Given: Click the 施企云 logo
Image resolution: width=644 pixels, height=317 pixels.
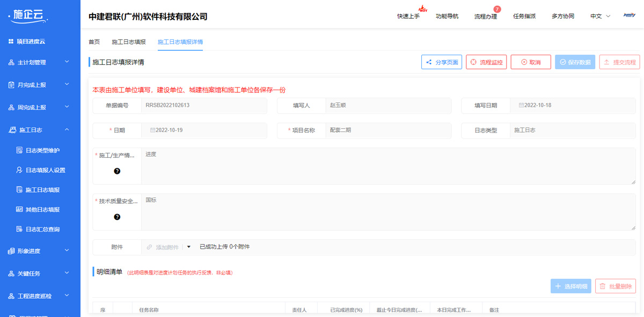Looking at the screenshot, I should point(28,16).
